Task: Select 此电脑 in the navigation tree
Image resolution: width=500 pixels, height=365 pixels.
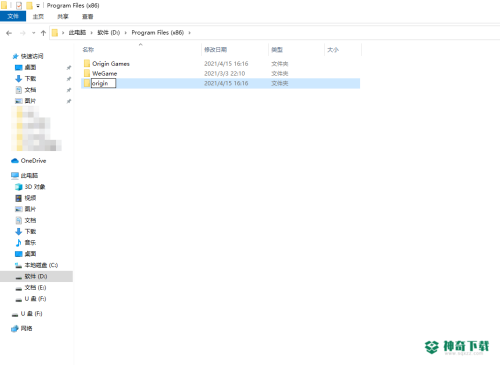Action: [29, 175]
